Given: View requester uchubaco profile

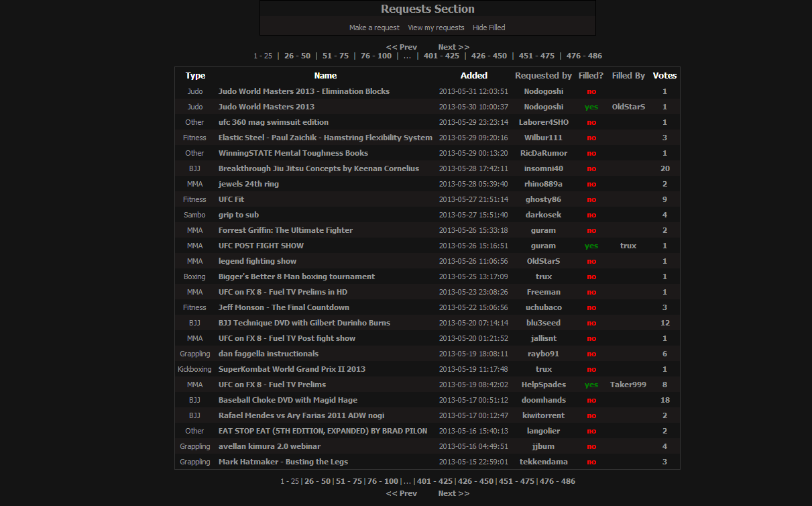Looking at the screenshot, I should tap(543, 307).
